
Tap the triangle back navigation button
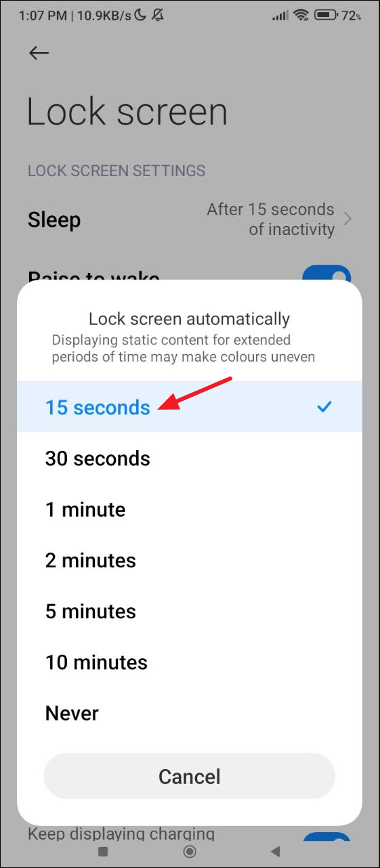275,851
